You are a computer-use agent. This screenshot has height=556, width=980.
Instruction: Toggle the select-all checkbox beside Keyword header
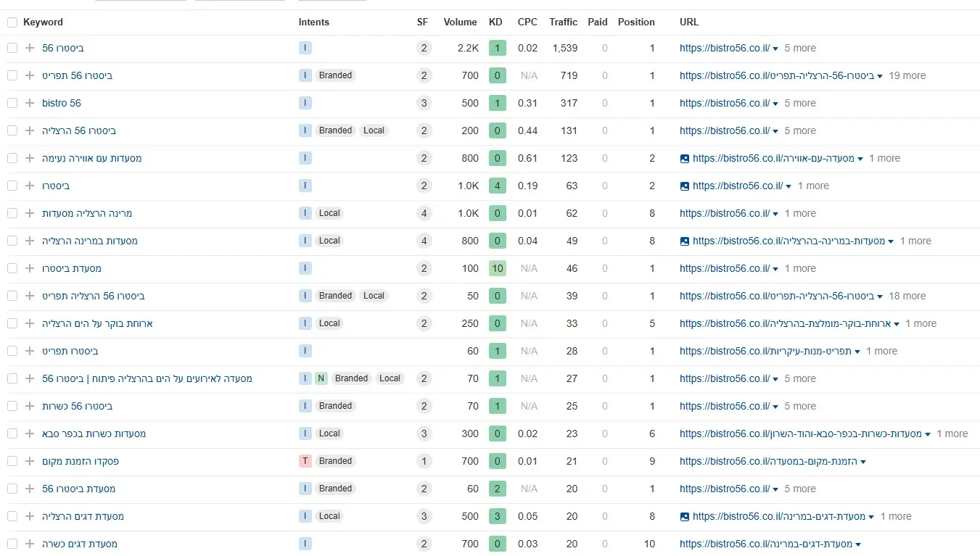coord(12,22)
